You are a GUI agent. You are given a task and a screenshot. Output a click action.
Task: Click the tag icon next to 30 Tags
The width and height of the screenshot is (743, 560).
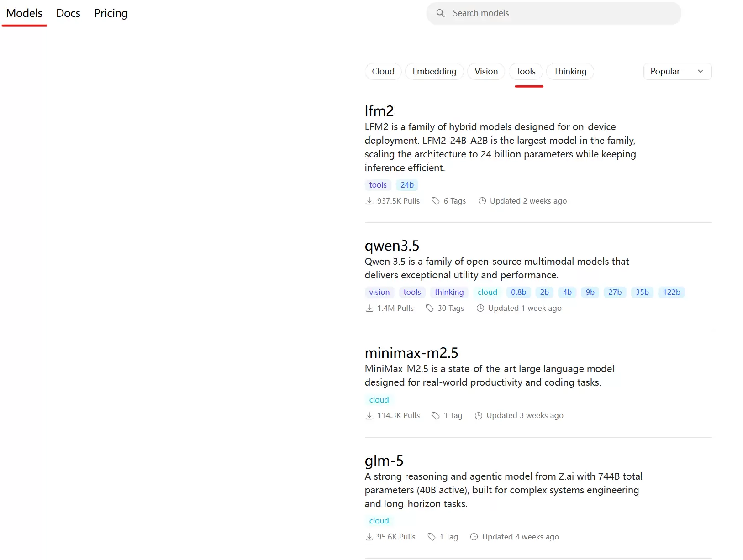(430, 309)
